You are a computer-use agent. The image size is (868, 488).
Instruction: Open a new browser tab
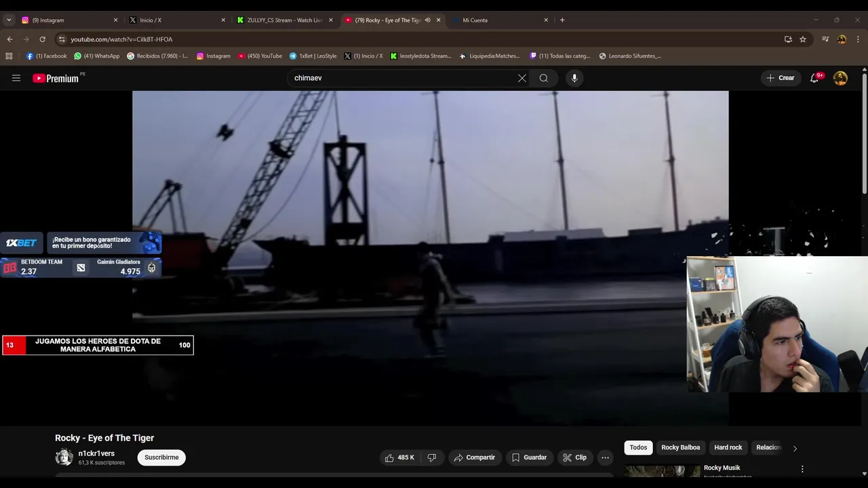coord(562,20)
